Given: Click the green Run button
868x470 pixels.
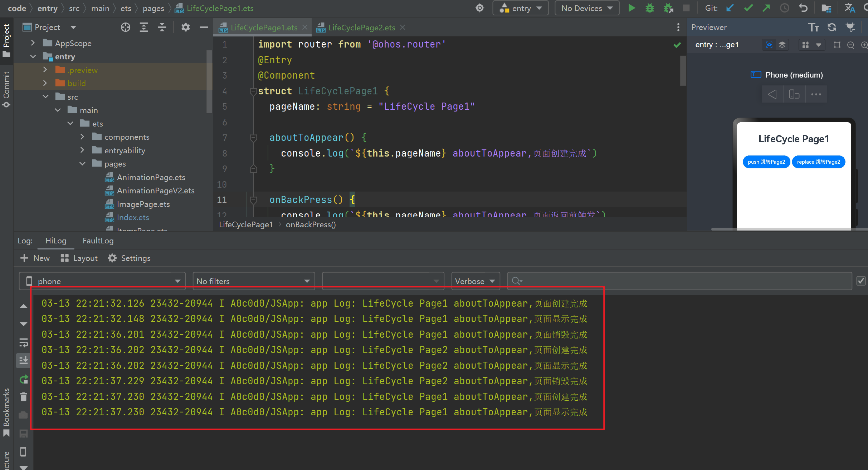Looking at the screenshot, I should (632, 8).
